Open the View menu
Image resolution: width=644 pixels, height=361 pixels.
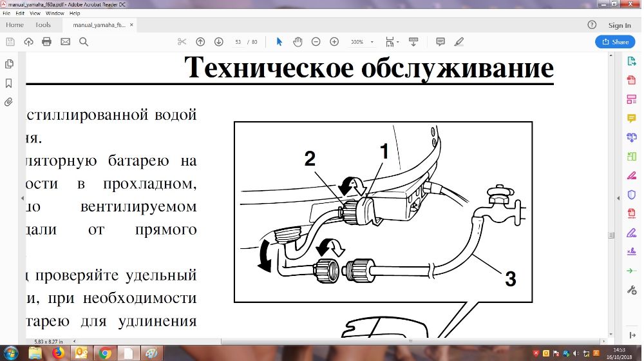click(x=35, y=13)
